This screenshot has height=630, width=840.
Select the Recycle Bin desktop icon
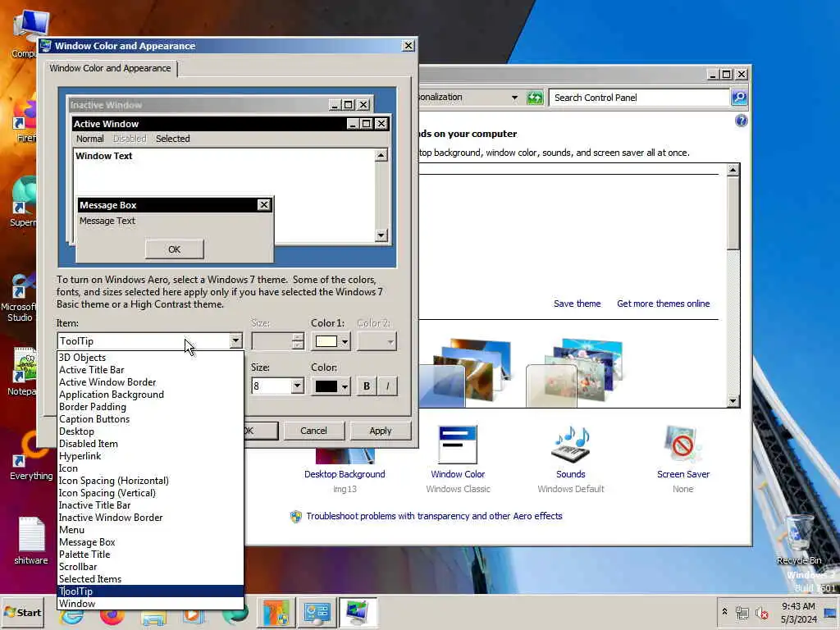[799, 538]
